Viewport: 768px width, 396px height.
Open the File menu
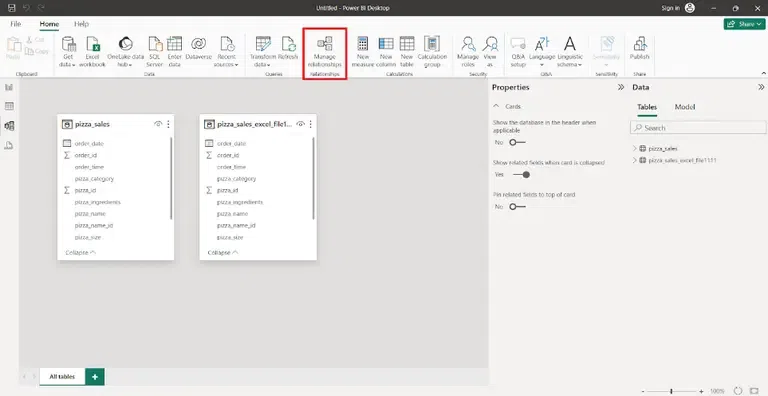16,24
